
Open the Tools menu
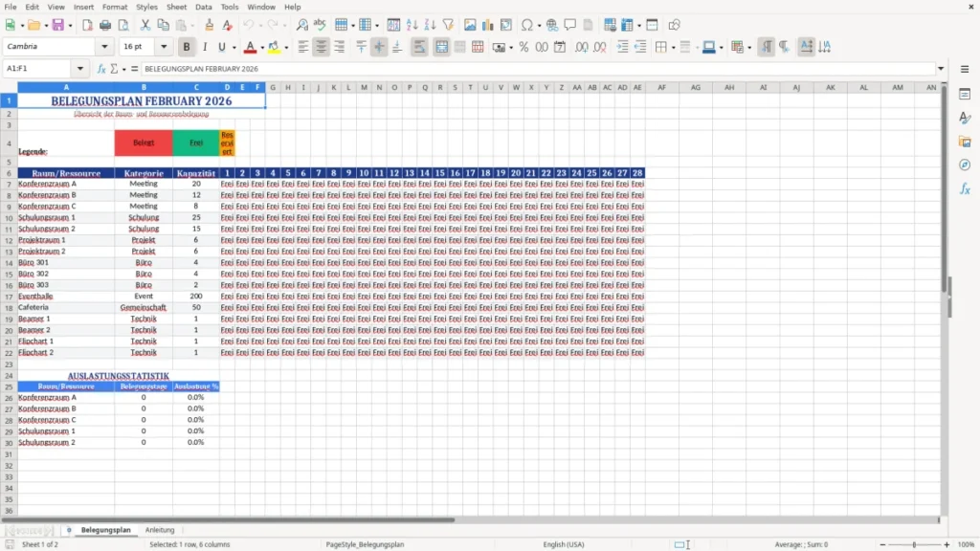coord(230,7)
